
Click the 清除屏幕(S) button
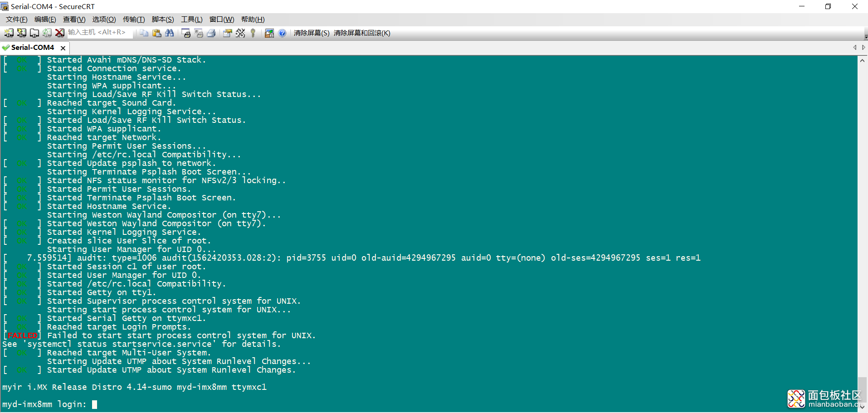point(312,33)
